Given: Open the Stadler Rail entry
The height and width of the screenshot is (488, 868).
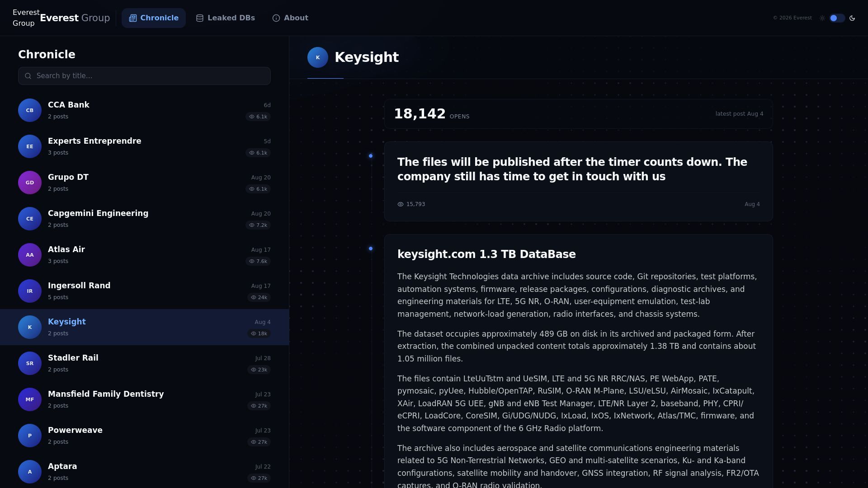Looking at the screenshot, I should pos(144,363).
